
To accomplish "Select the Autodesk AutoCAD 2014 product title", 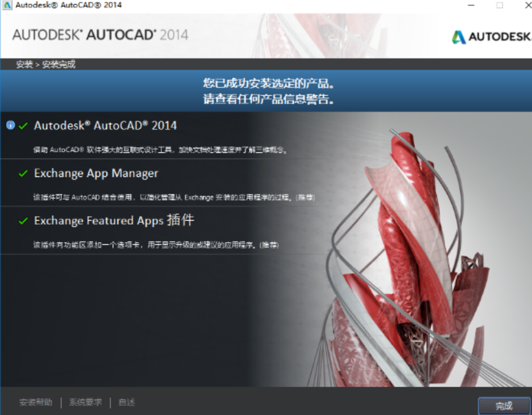I will 105,125.
